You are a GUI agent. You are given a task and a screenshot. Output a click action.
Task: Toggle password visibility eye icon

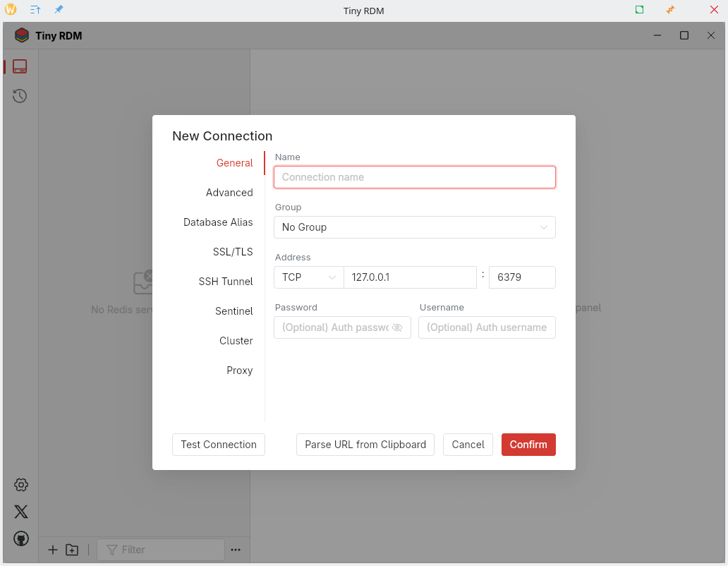[397, 327]
